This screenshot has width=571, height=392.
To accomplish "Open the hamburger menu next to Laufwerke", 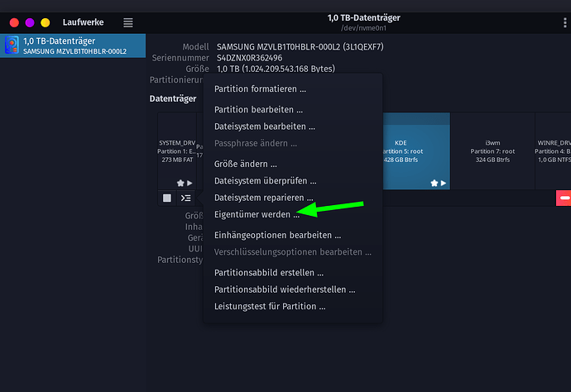I will point(127,22).
